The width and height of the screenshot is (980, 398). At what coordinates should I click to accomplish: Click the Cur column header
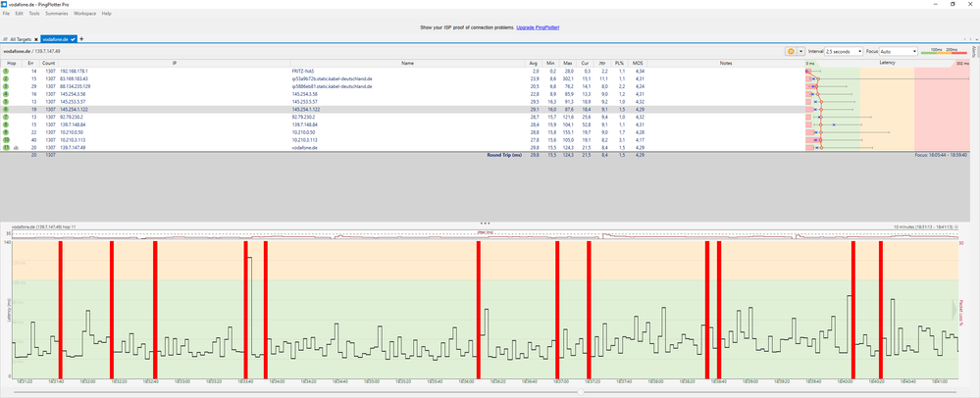tap(585, 63)
